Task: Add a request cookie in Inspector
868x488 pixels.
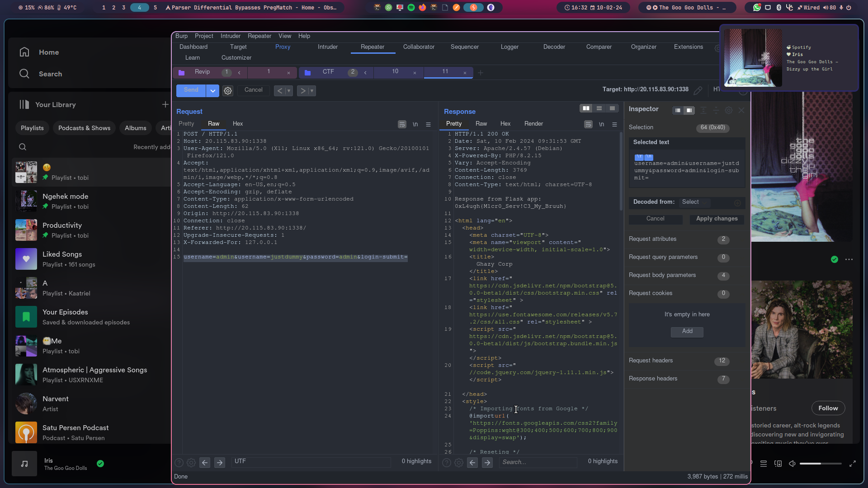Action: click(x=687, y=332)
